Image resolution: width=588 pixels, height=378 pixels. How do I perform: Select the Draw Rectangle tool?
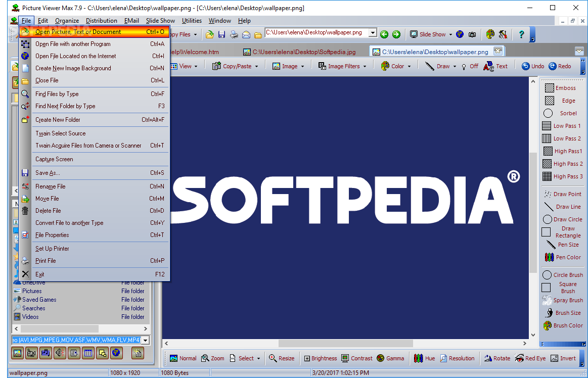click(561, 232)
